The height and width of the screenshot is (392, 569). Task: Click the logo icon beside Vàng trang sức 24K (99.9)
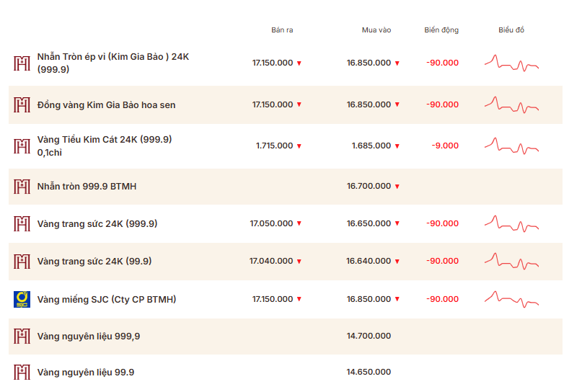point(22,261)
